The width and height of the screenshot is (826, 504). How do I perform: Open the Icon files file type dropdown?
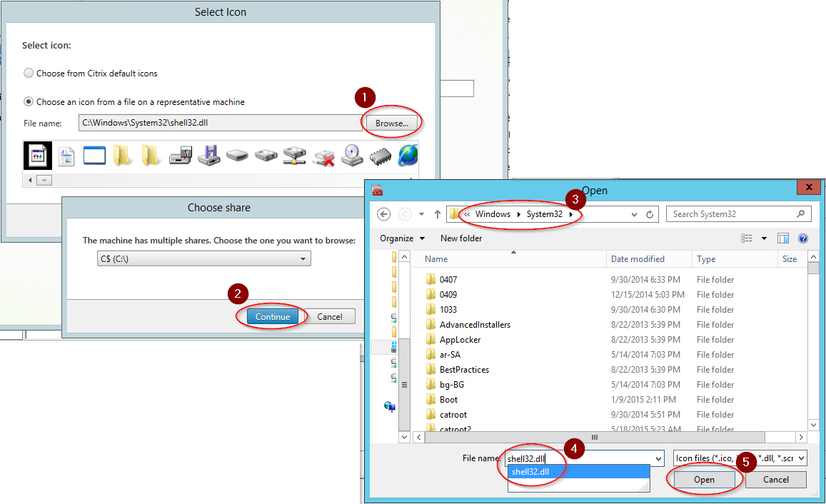coord(740,458)
